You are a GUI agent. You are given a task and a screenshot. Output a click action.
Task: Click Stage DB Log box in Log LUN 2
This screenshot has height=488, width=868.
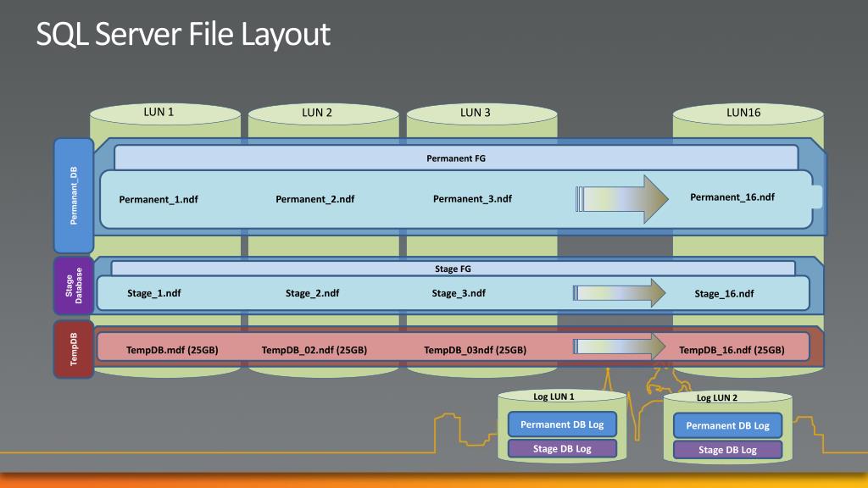727,450
